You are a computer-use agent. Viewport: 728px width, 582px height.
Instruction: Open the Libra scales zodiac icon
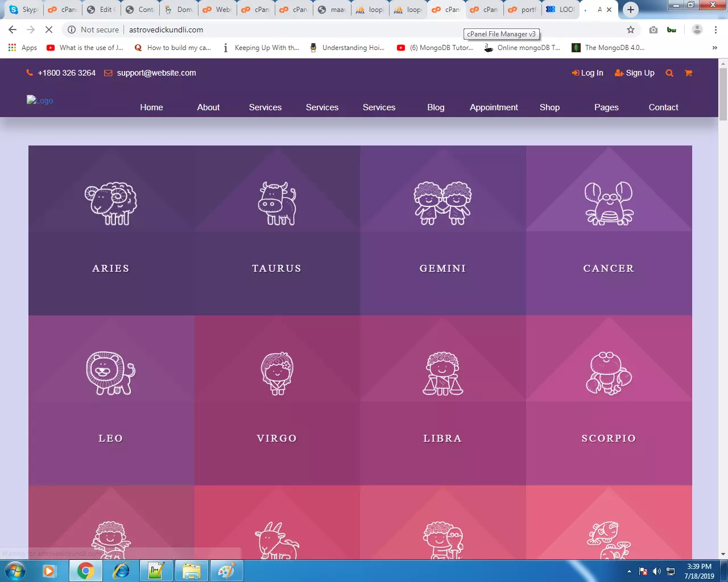[x=442, y=373]
